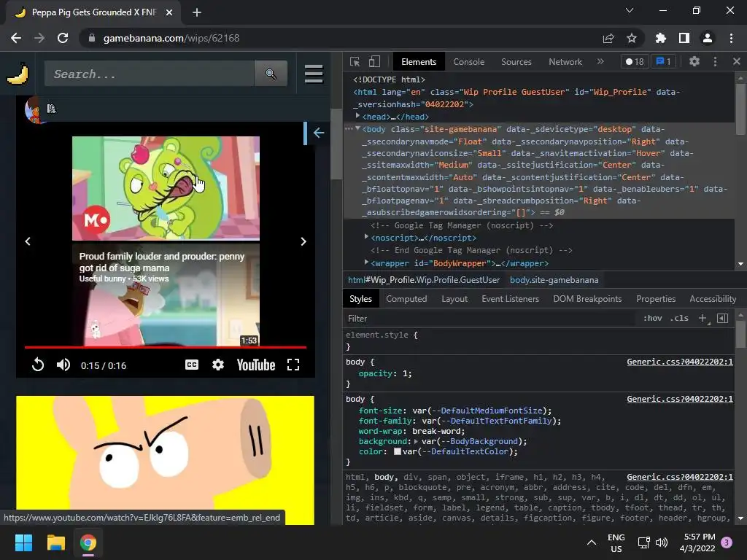Viewport: 747px width, 560px height.
Task: Toggle :hov element state panel
Action: 653,318
